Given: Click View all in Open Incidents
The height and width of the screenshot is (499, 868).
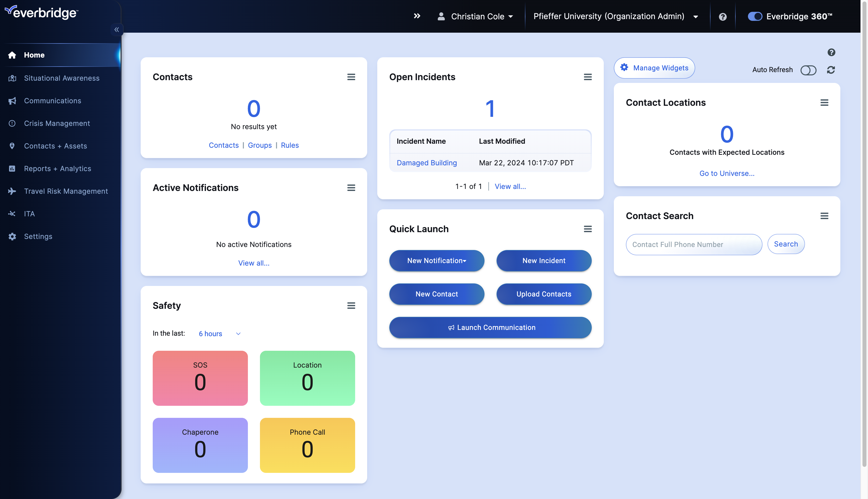Looking at the screenshot, I should [x=510, y=186].
